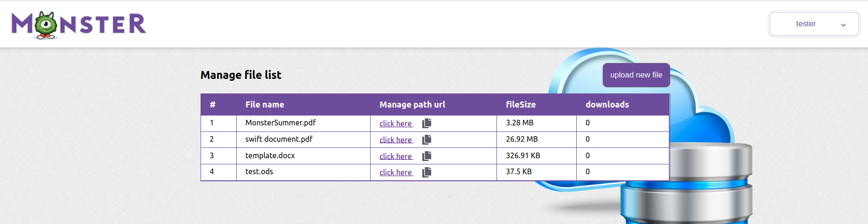Screen dimensions: 868x224
Task: Copy the path URL for MonsterSummer.pdf
Action: tap(426, 124)
